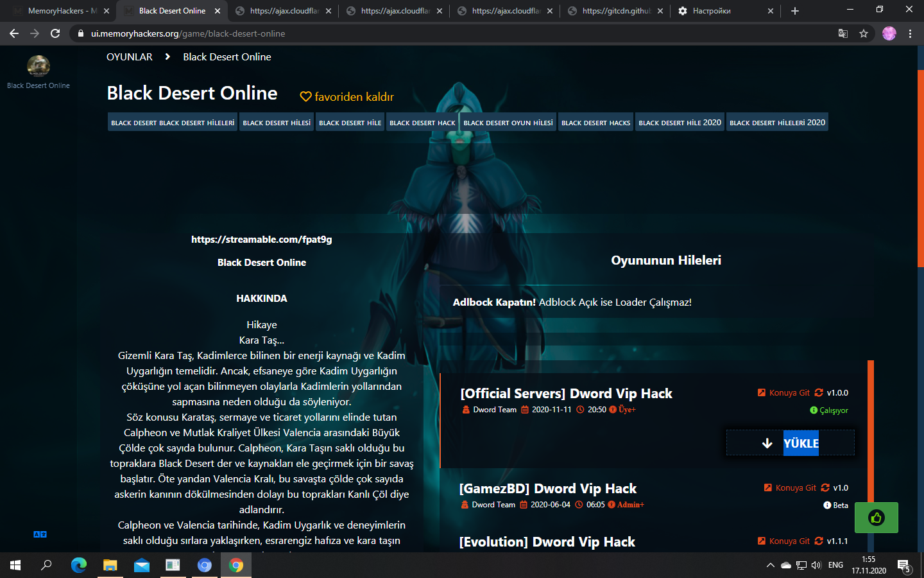Open the Mail app from the taskbar

(142, 565)
